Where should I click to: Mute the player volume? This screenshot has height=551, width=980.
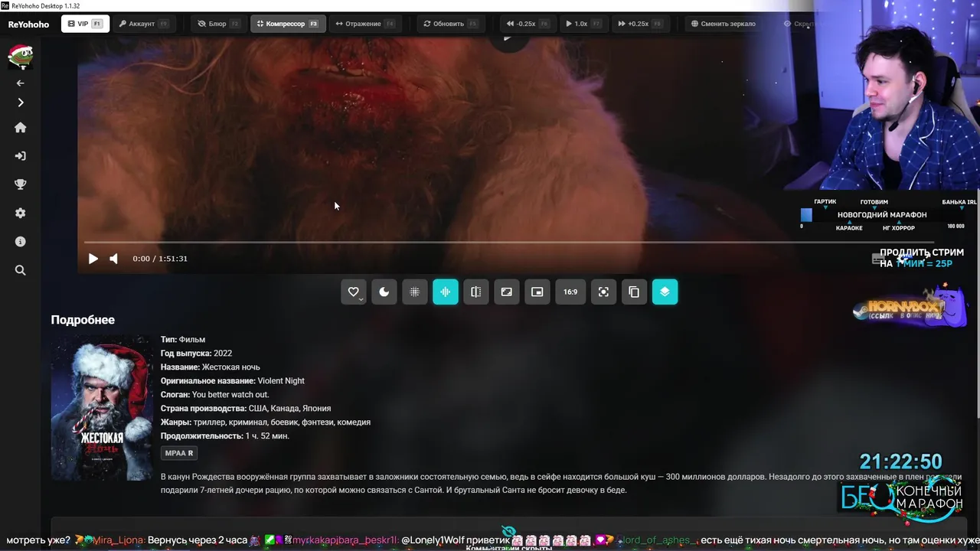coord(113,259)
